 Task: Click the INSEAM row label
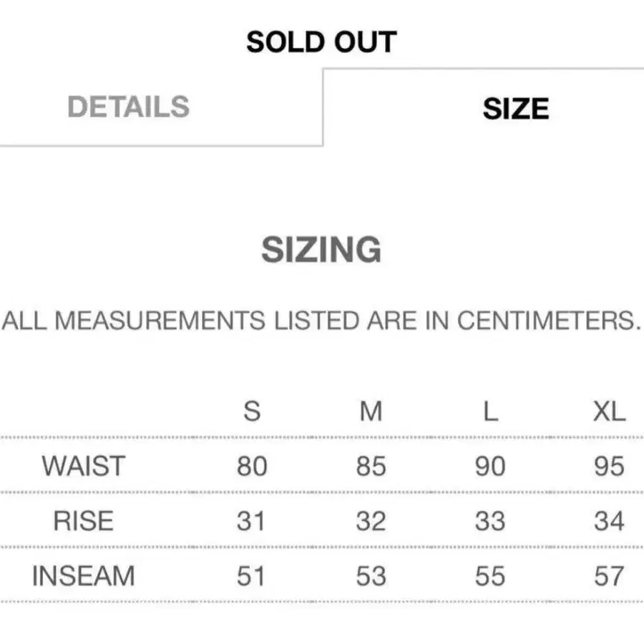[84, 576]
